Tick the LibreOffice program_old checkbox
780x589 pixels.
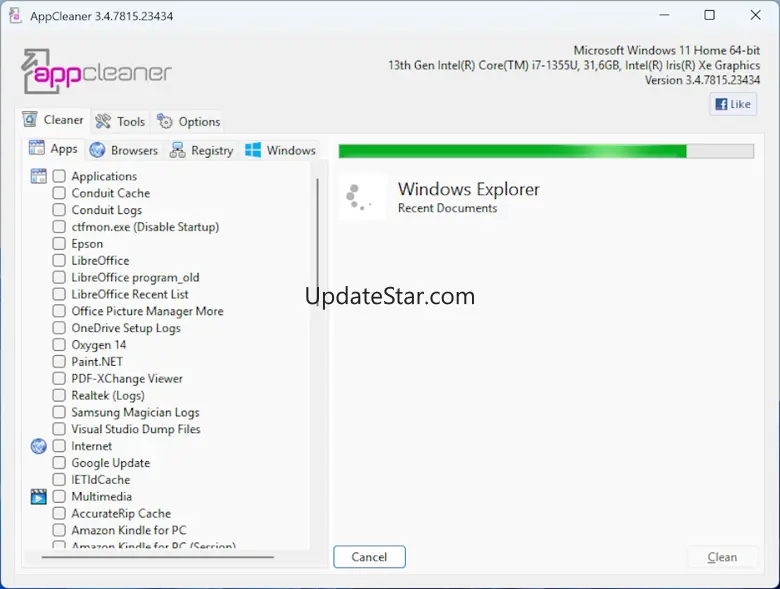click(x=59, y=277)
